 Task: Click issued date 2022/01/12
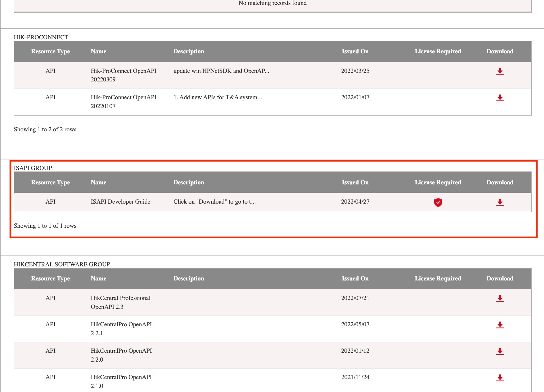355,351
